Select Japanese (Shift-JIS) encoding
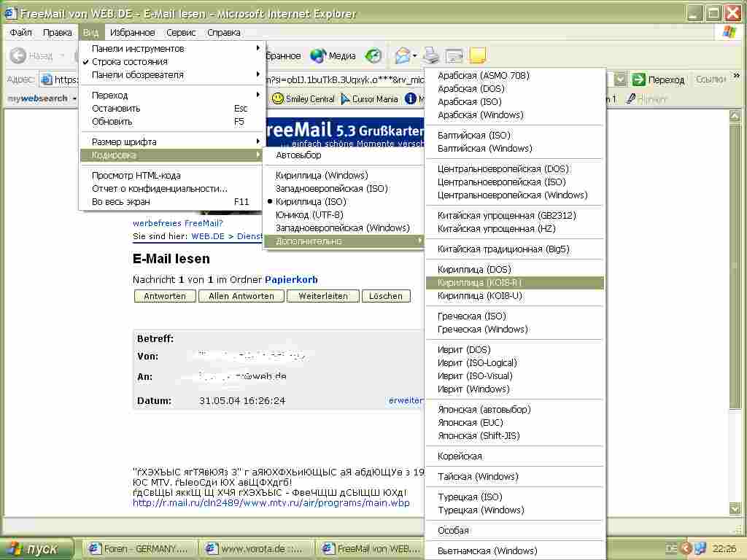 515,436
